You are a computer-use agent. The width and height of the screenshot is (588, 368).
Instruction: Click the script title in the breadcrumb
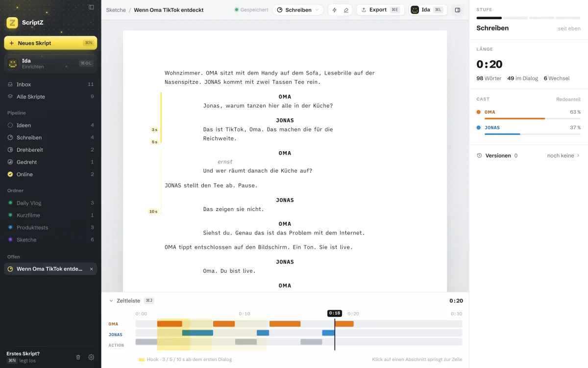(169, 10)
